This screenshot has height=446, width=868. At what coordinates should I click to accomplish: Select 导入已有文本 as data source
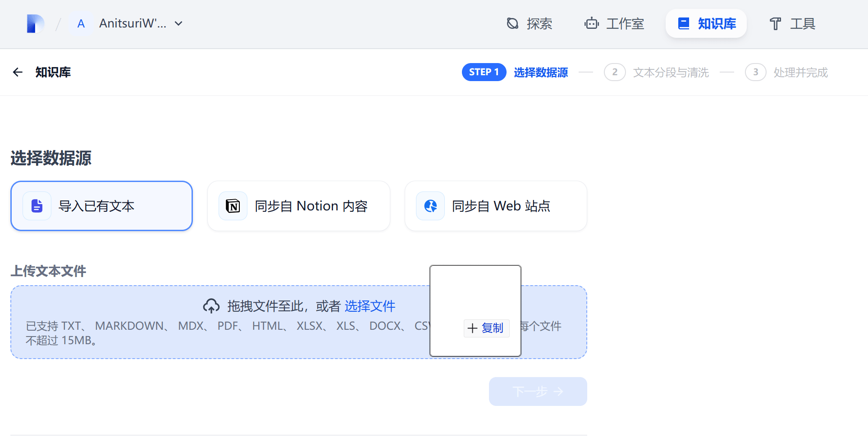tap(101, 206)
